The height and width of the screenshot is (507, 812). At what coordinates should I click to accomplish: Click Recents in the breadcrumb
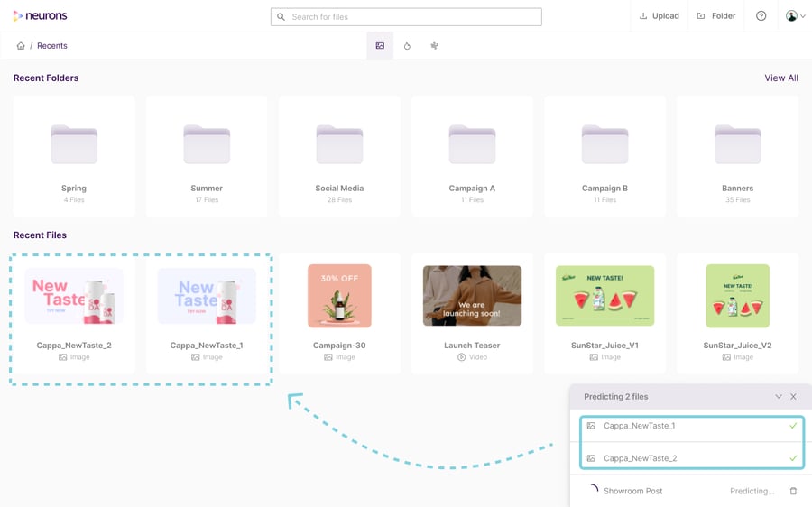coord(52,46)
